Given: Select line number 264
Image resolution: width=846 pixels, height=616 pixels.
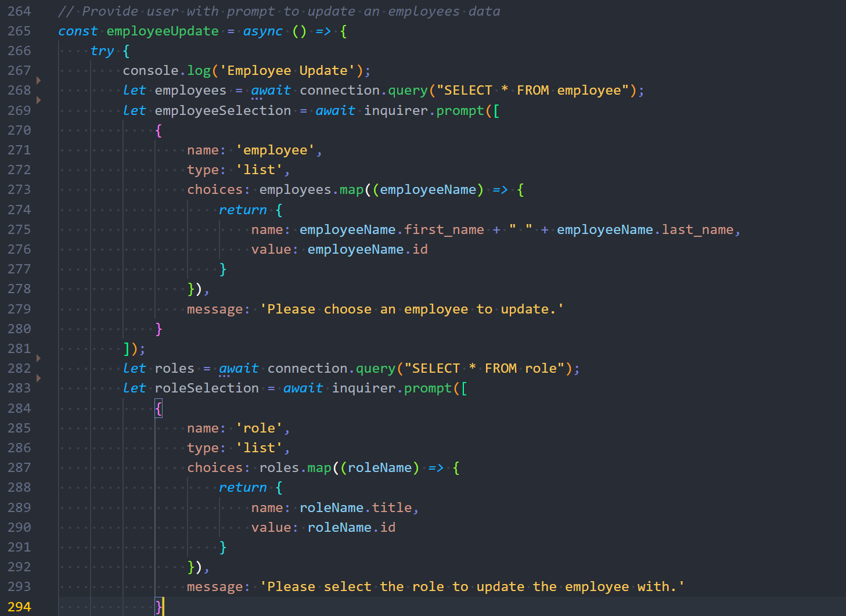Looking at the screenshot, I should 19,10.
